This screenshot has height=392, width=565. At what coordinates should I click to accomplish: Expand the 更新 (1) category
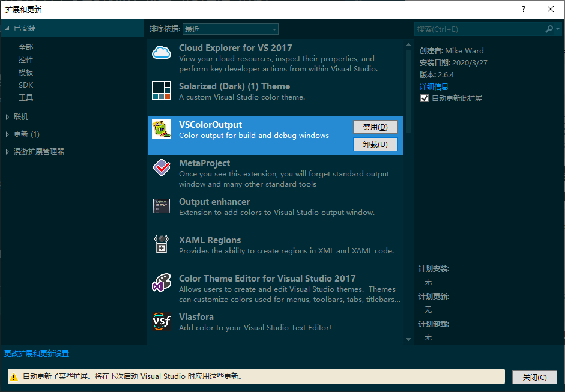tap(7, 134)
